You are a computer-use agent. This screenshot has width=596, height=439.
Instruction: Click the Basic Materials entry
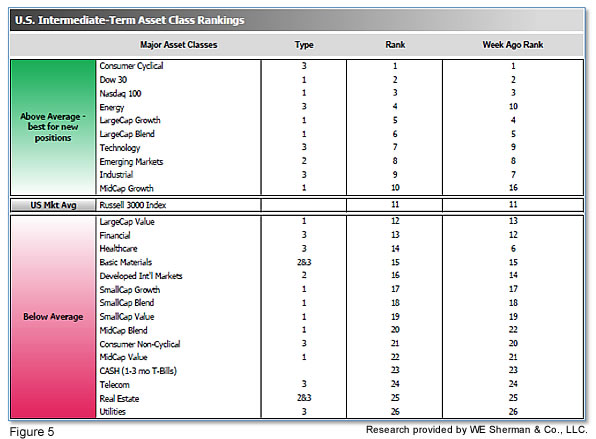[125, 262]
